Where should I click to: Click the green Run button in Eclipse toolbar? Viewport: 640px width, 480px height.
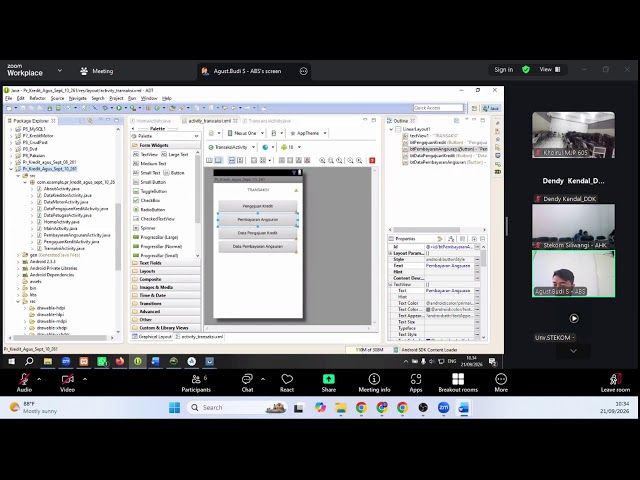pyautogui.click(x=119, y=108)
